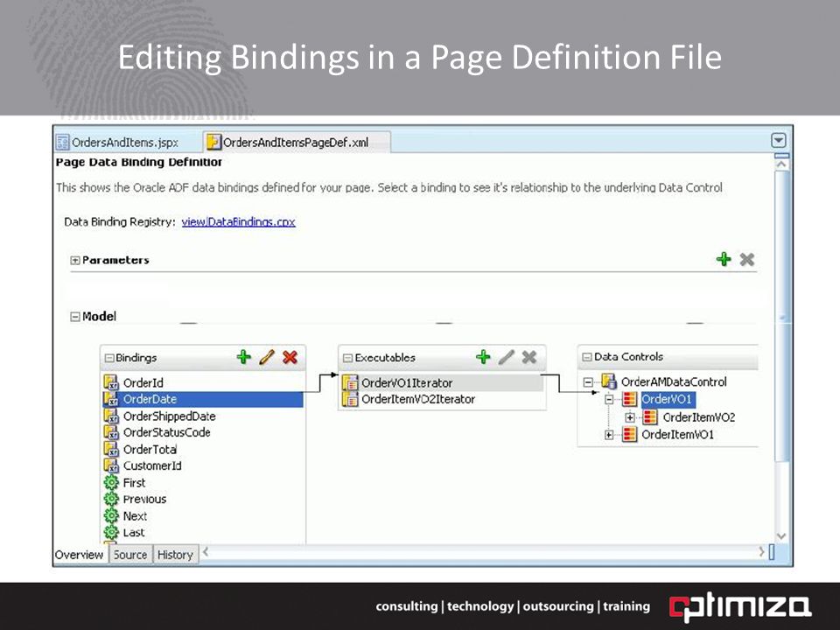Click the OrderAMDataControl icon
840x630 pixels.
tap(609, 382)
